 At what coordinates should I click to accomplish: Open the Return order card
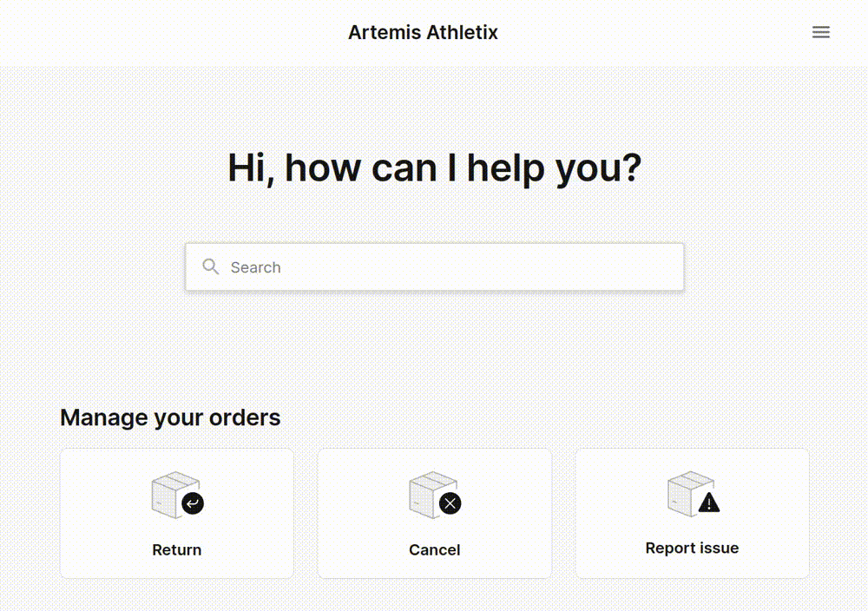pyautogui.click(x=176, y=513)
